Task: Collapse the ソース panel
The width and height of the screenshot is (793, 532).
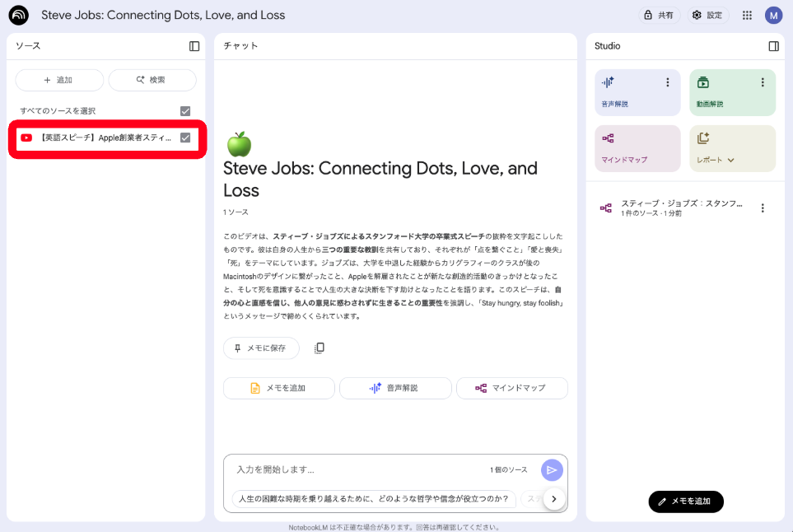Action: tap(194, 46)
